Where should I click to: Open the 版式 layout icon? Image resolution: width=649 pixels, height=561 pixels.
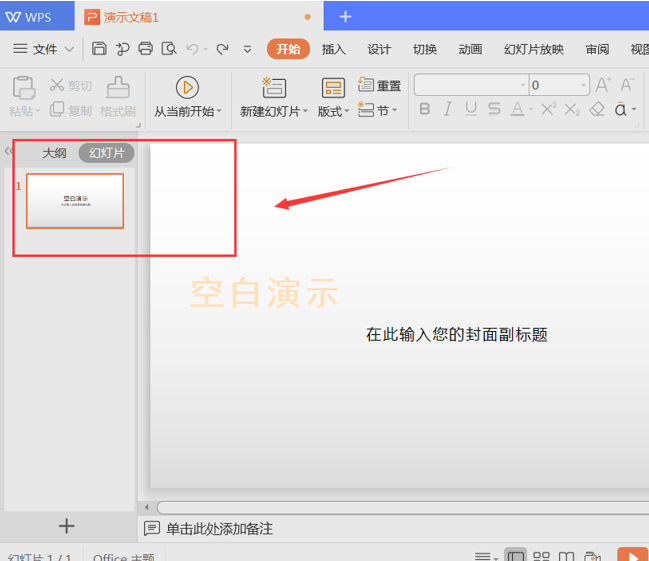pos(333,88)
